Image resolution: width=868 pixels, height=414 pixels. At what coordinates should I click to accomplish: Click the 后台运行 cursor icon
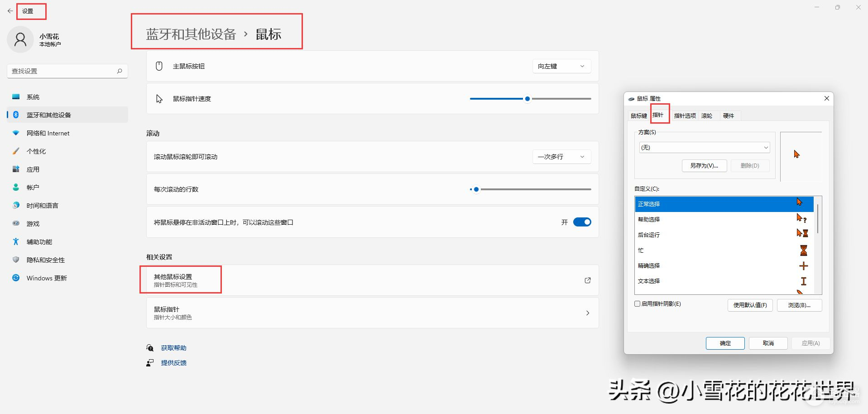pyautogui.click(x=802, y=233)
